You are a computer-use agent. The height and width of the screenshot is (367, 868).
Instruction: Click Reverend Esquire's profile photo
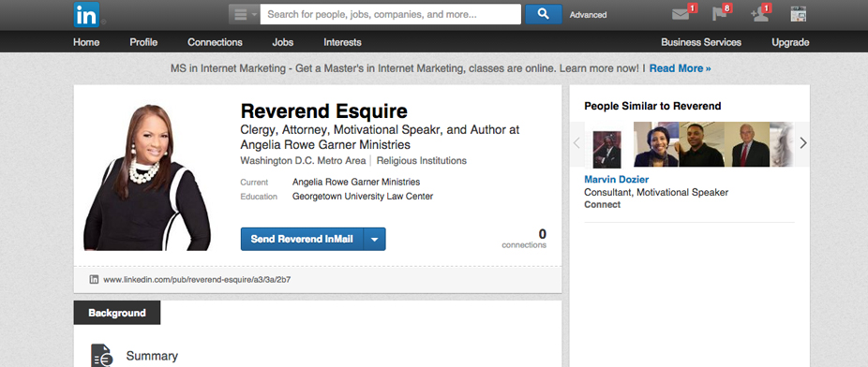pos(146,177)
